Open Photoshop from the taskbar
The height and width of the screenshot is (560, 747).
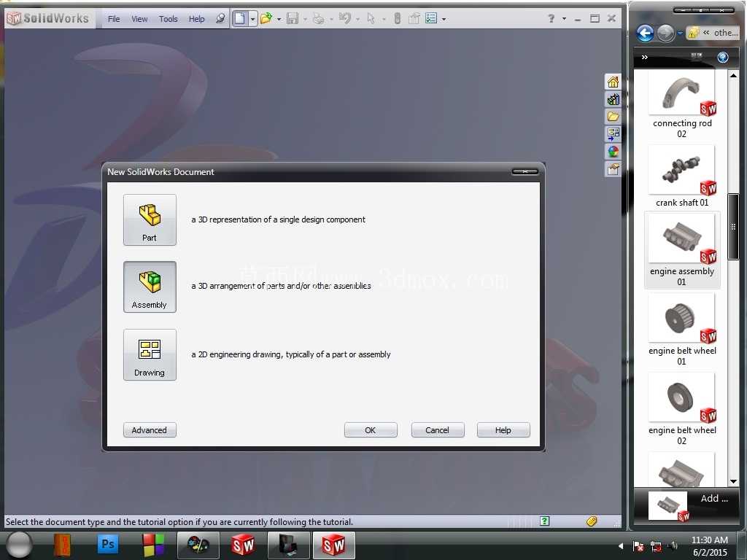108,544
